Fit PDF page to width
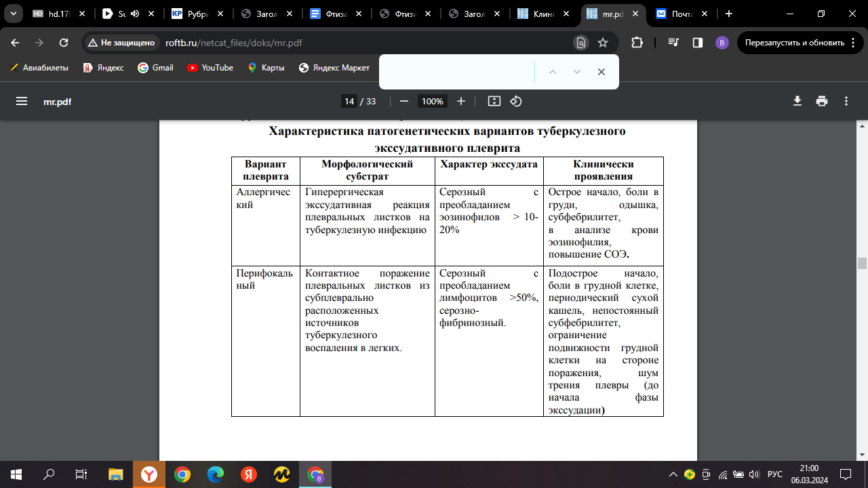Viewport: 868px width, 488px height. click(494, 101)
